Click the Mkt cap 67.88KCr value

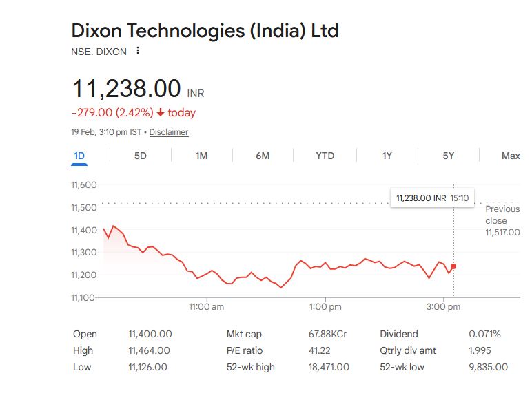pos(327,334)
